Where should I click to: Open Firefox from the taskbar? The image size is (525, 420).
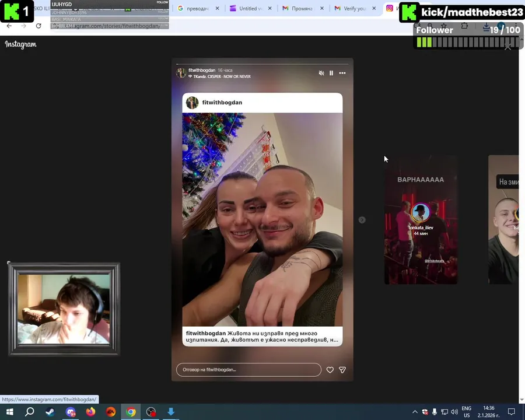(90, 412)
